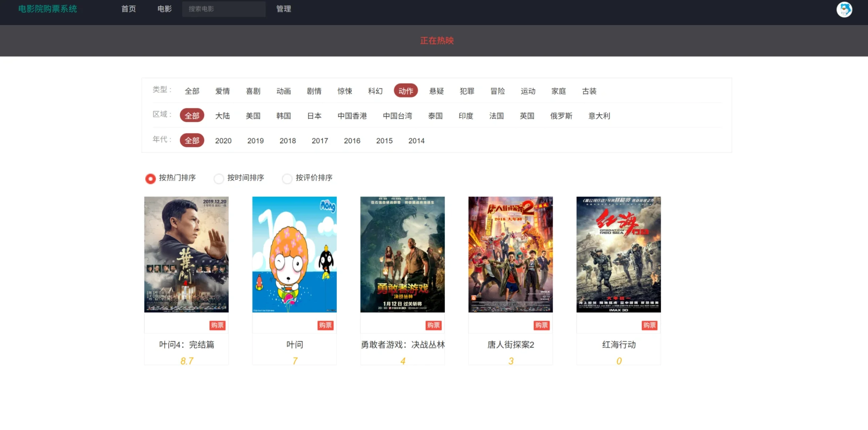Select 按评价排序 radio button
This screenshot has width=868, height=430.
click(x=287, y=179)
